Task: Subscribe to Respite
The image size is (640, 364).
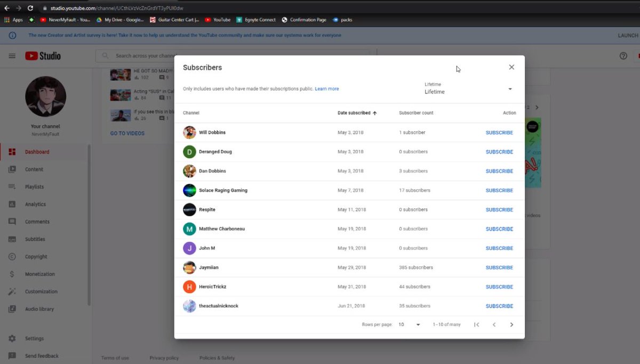Action: [x=499, y=209]
